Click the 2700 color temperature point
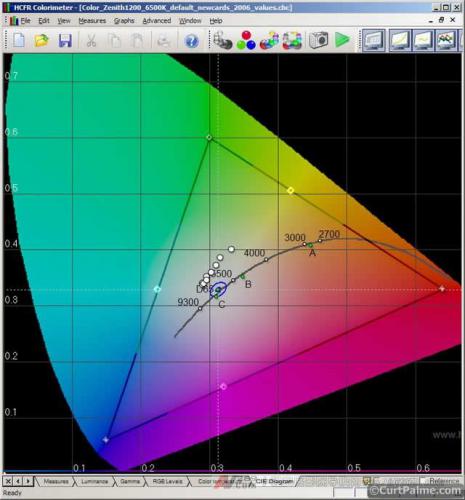This screenshot has width=465, height=500. point(320,241)
